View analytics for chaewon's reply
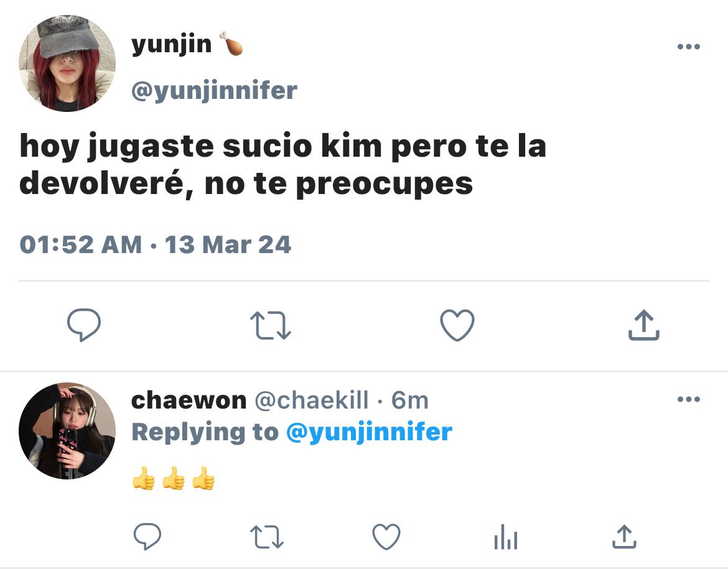The height and width of the screenshot is (569, 728). 506,537
